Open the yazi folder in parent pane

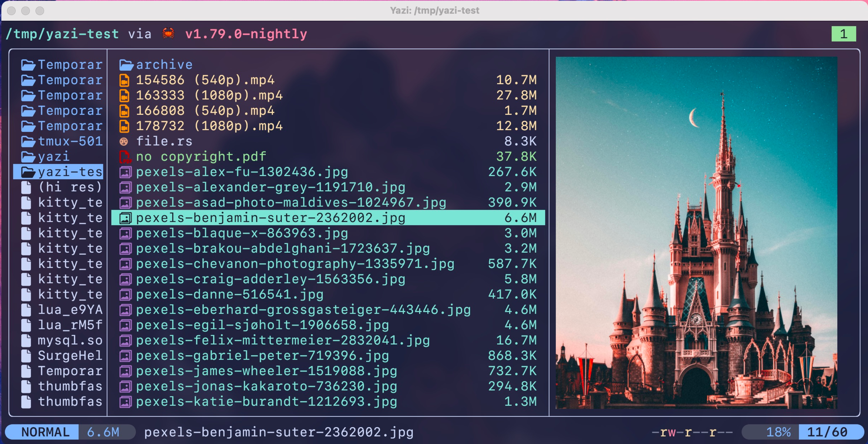54,157
